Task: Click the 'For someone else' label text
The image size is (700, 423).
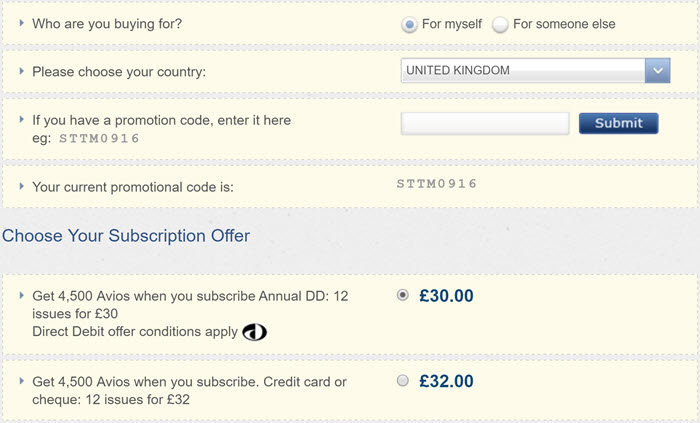Action: point(564,24)
